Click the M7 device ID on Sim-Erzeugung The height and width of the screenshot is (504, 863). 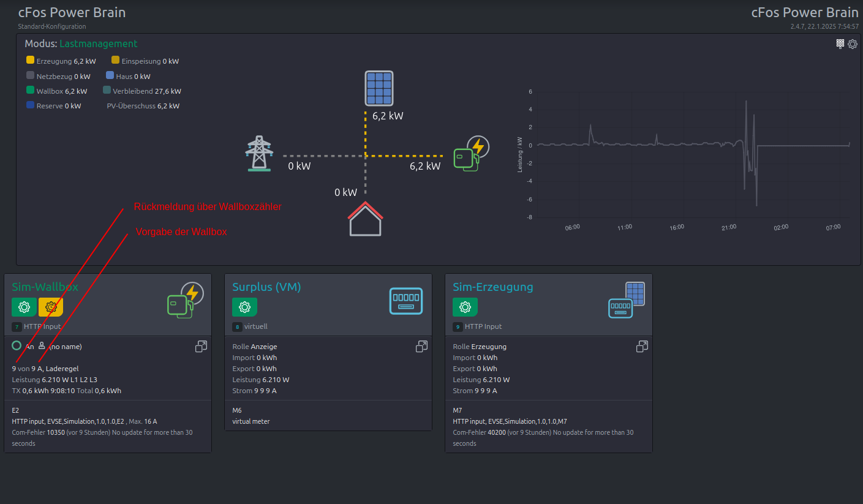coord(458,410)
